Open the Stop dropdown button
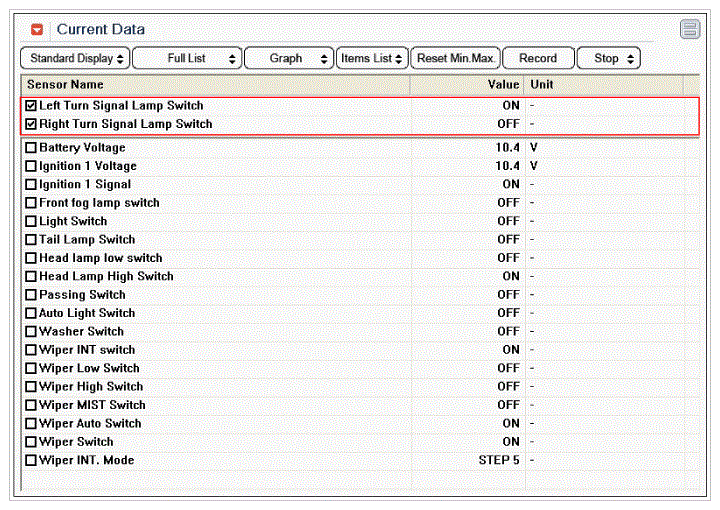The image size is (720, 510). pyautogui.click(x=608, y=59)
